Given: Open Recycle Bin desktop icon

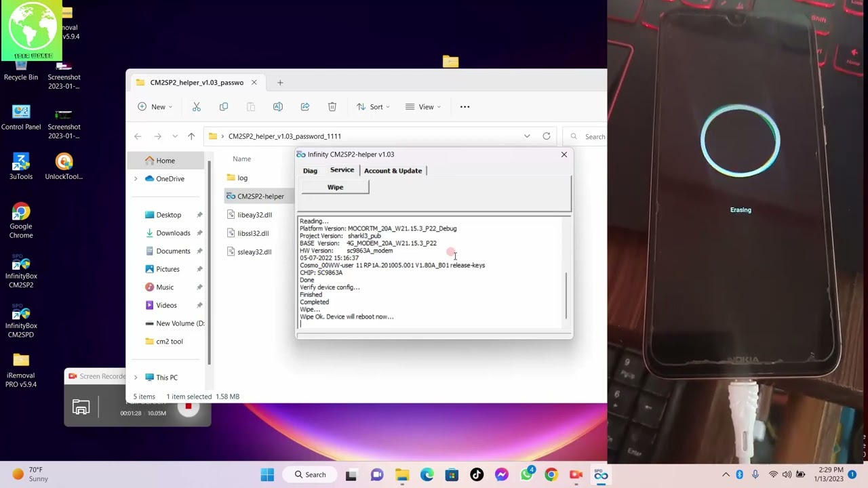Looking at the screenshot, I should click(x=21, y=70).
